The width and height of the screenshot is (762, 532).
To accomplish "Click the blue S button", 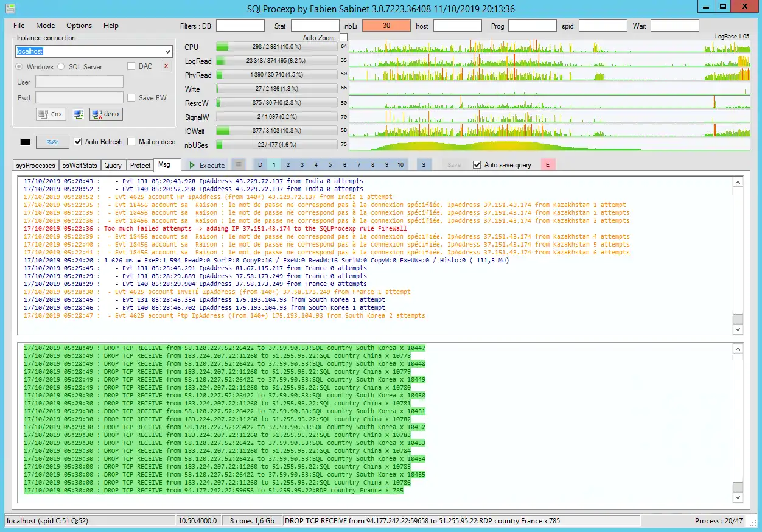I will pos(424,165).
